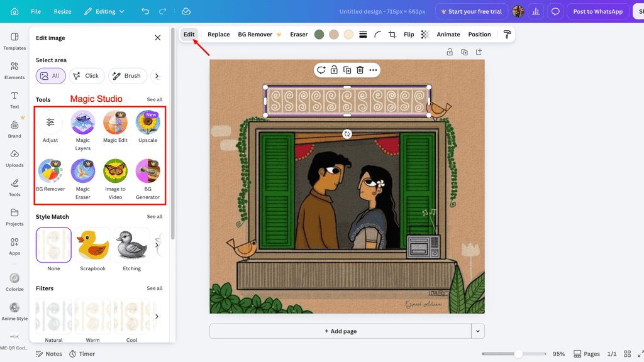This screenshot has width=644, height=362.
Task: Open Text panel in sidebar
Action: point(14,100)
